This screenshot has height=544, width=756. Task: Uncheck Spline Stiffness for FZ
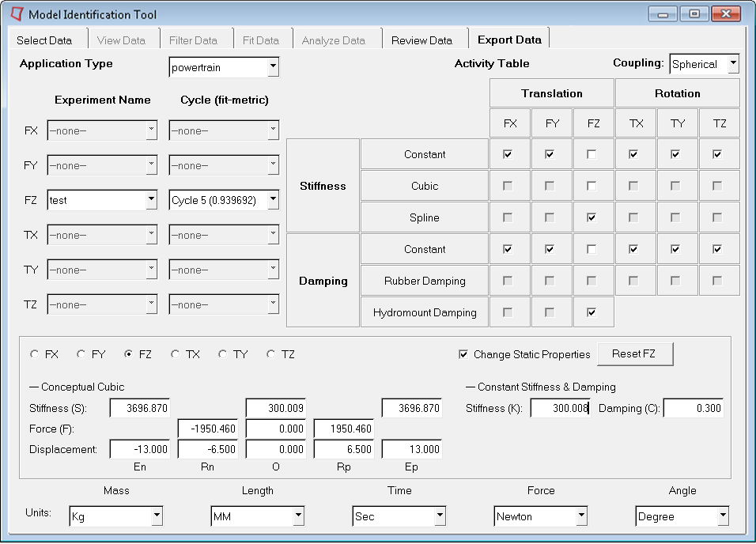[592, 217]
